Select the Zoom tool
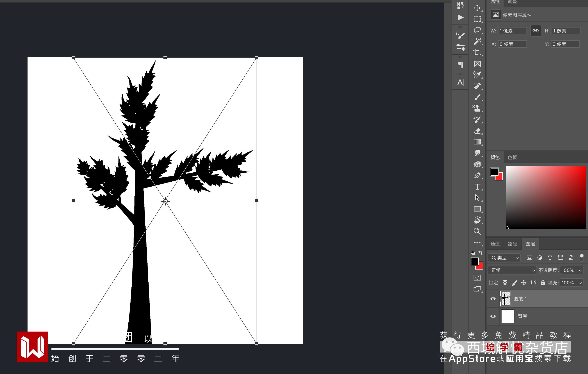Image resolution: width=588 pixels, height=374 pixels. [477, 231]
